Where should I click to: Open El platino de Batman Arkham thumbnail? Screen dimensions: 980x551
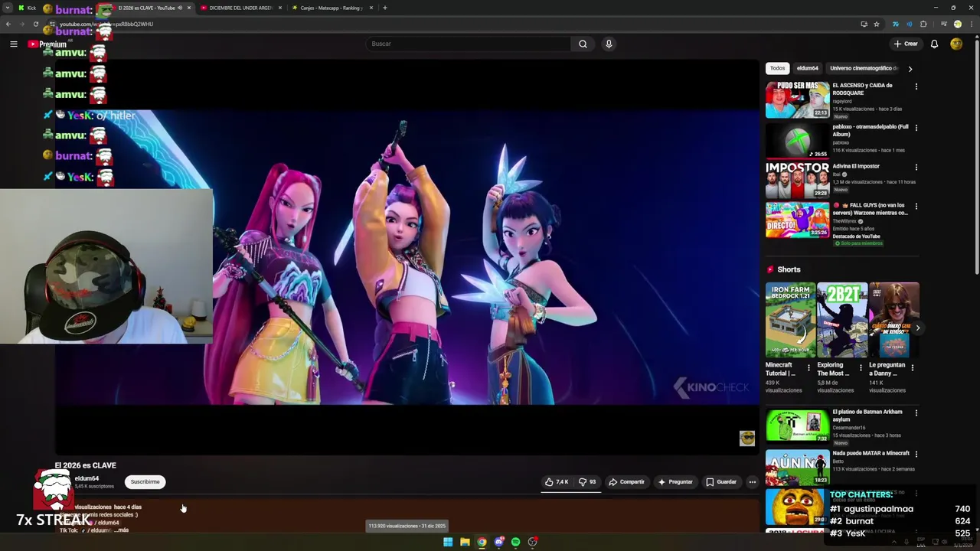[797, 425]
